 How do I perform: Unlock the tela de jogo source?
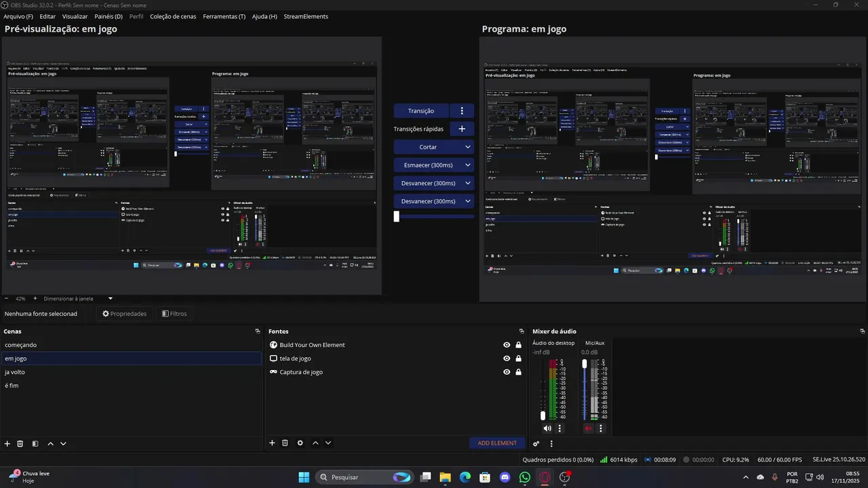point(519,359)
